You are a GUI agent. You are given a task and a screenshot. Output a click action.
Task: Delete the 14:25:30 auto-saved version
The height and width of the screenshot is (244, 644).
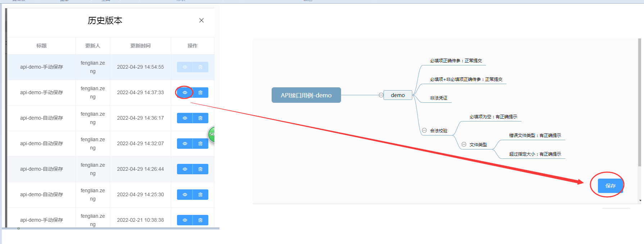click(x=200, y=195)
